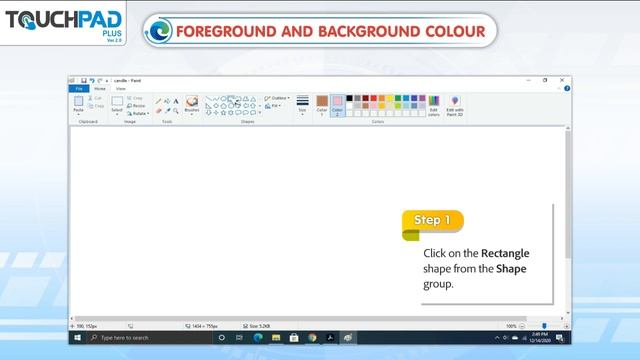
Task: Select the Up arrow shape
Action: 253,106
